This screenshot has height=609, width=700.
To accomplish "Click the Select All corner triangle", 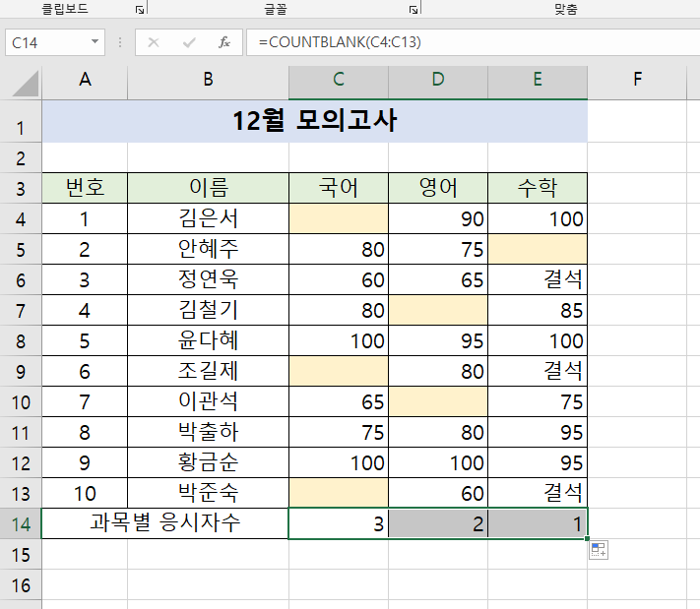I will point(26,84).
